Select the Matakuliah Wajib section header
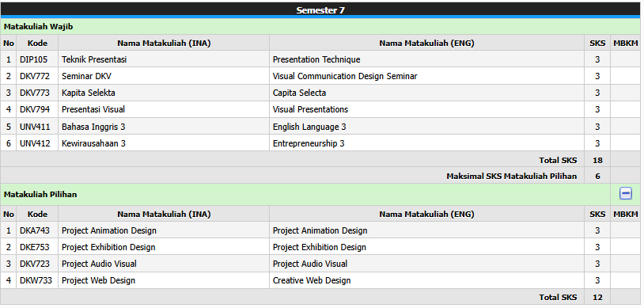Screen dimensions: 644x308 click(x=320, y=27)
